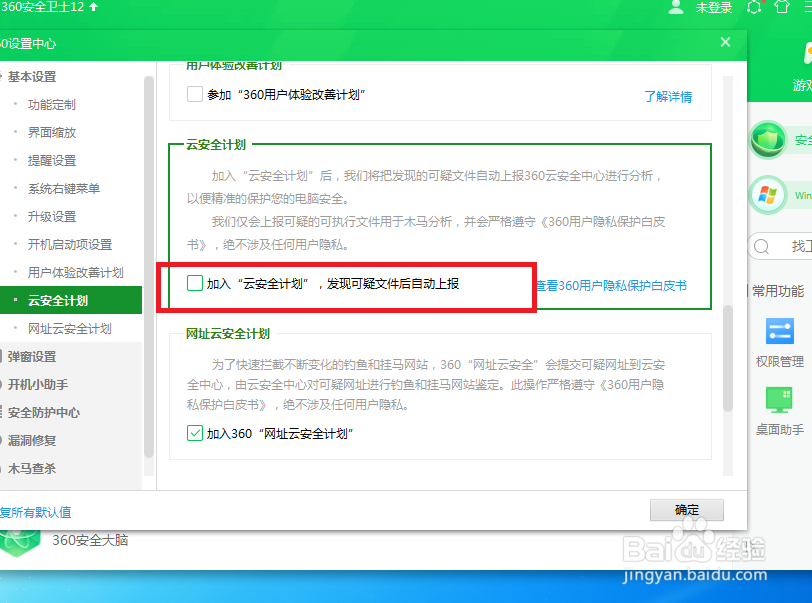Click the 常用功能 heading in main window

coord(778,291)
